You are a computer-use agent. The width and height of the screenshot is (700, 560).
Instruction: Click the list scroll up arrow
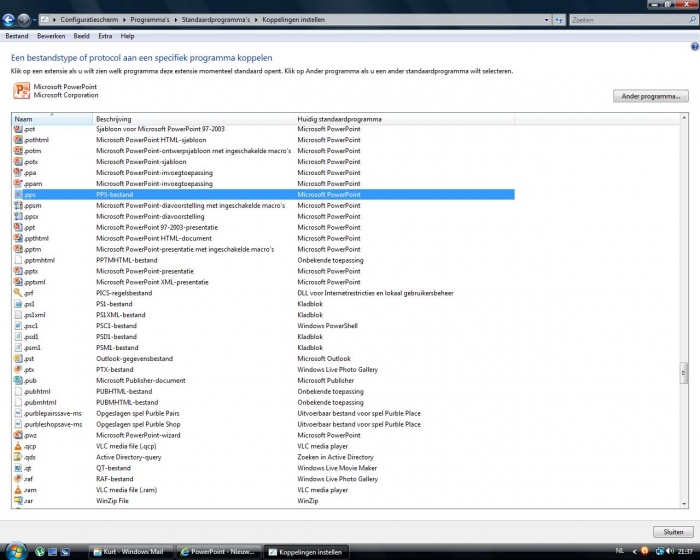[684, 118]
